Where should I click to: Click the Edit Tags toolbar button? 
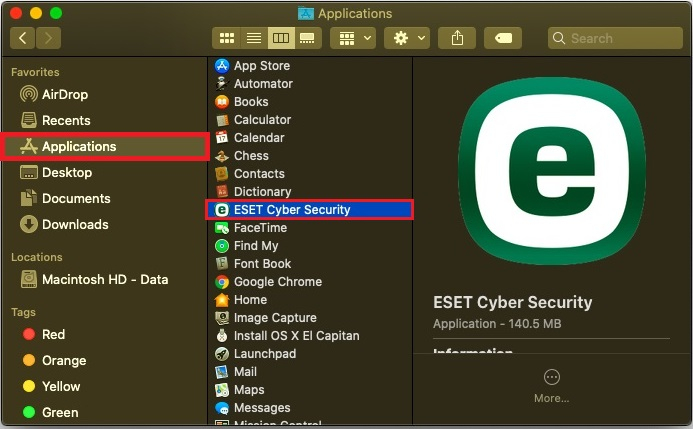click(503, 38)
